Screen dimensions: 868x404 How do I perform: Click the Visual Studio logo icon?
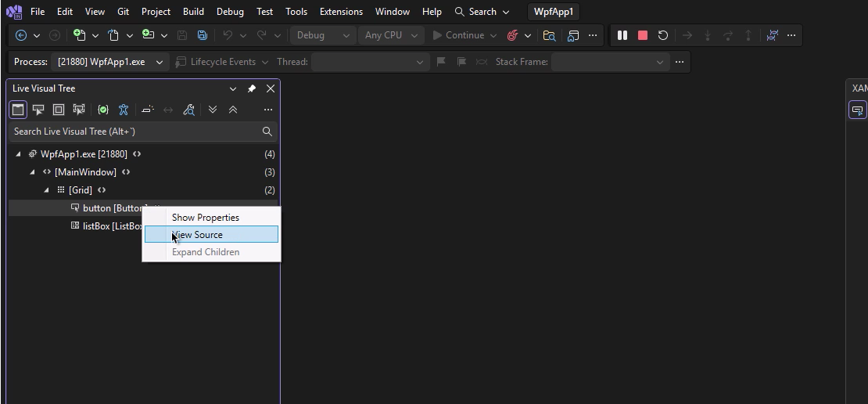[14, 12]
